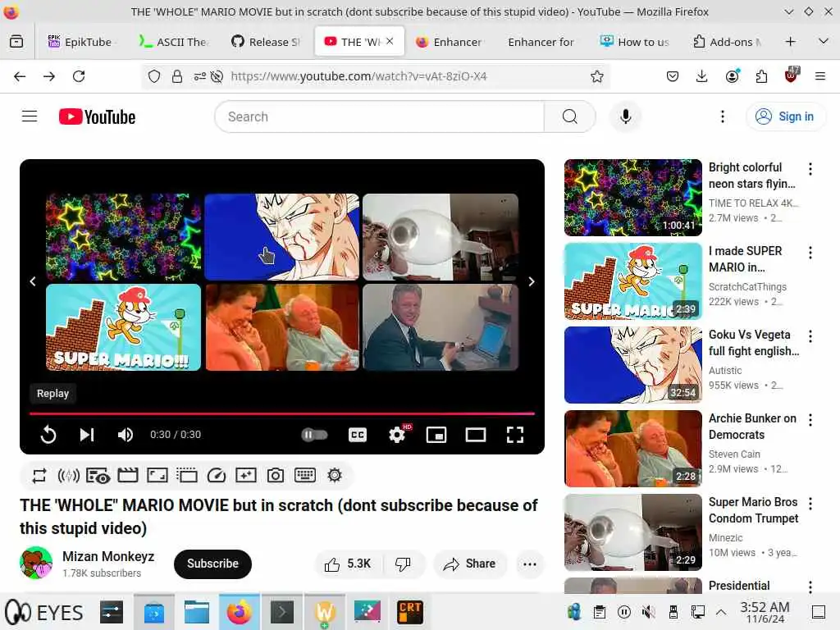
Task: Open Enhancer playback speed gauge
Action: click(217, 476)
